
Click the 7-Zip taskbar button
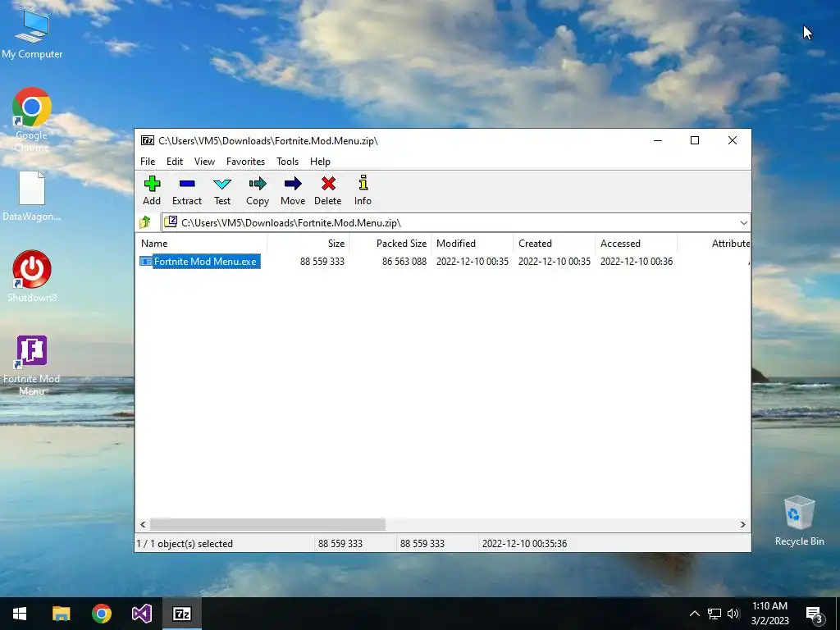tap(182, 614)
